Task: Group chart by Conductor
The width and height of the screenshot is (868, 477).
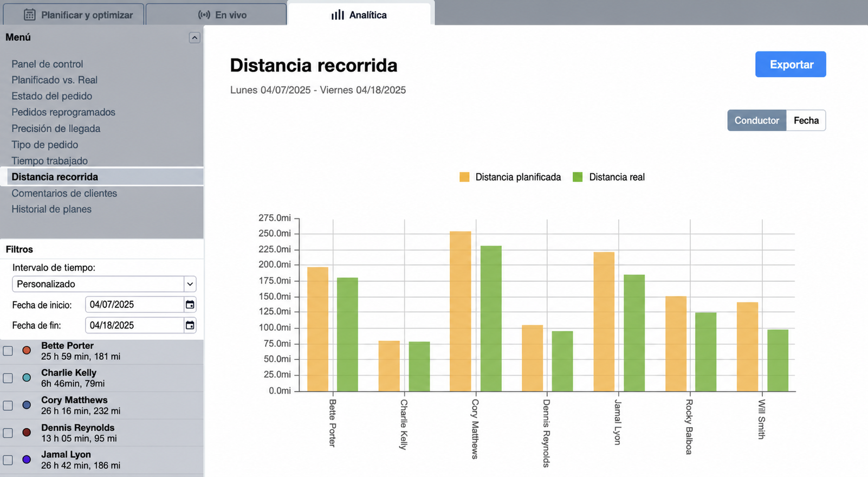Action: click(x=756, y=120)
